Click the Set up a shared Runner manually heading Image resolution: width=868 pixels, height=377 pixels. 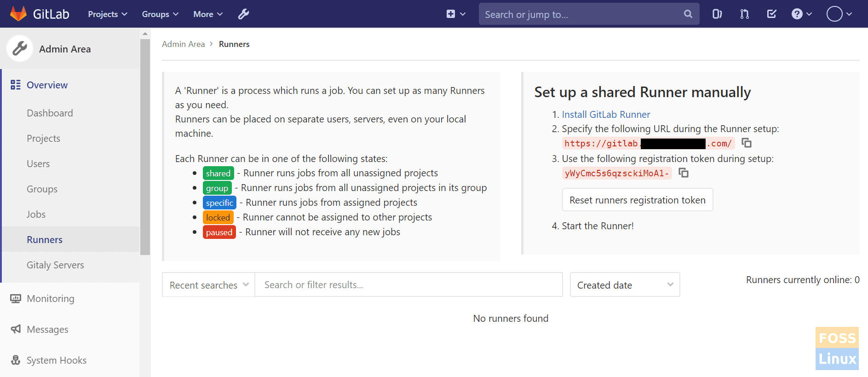pos(643,92)
